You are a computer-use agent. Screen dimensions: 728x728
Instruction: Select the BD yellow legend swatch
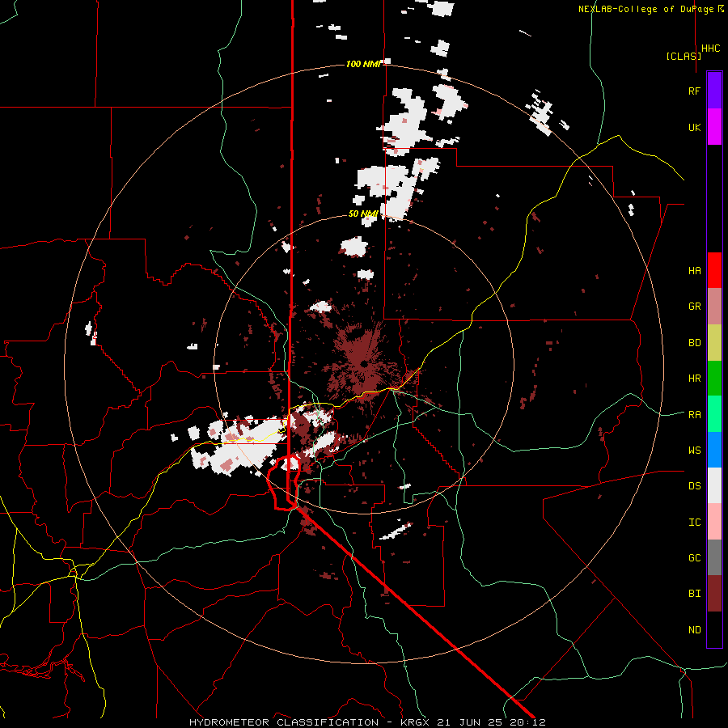[x=714, y=343]
